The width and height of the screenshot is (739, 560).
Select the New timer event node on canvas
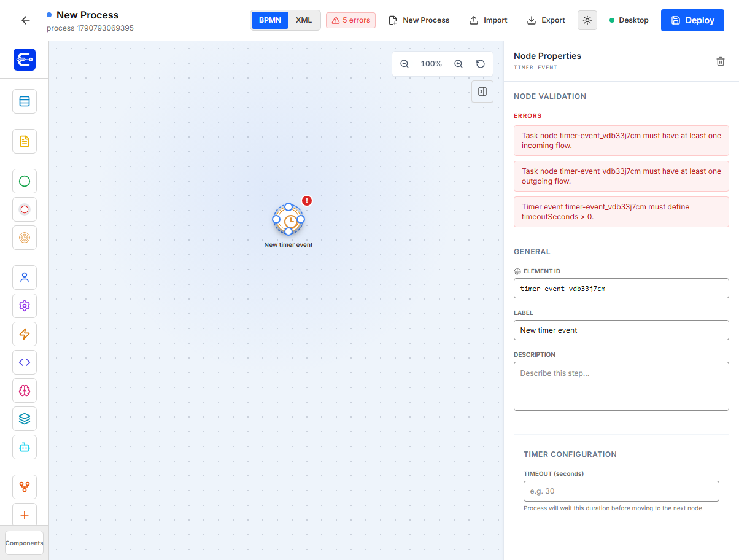(x=288, y=219)
